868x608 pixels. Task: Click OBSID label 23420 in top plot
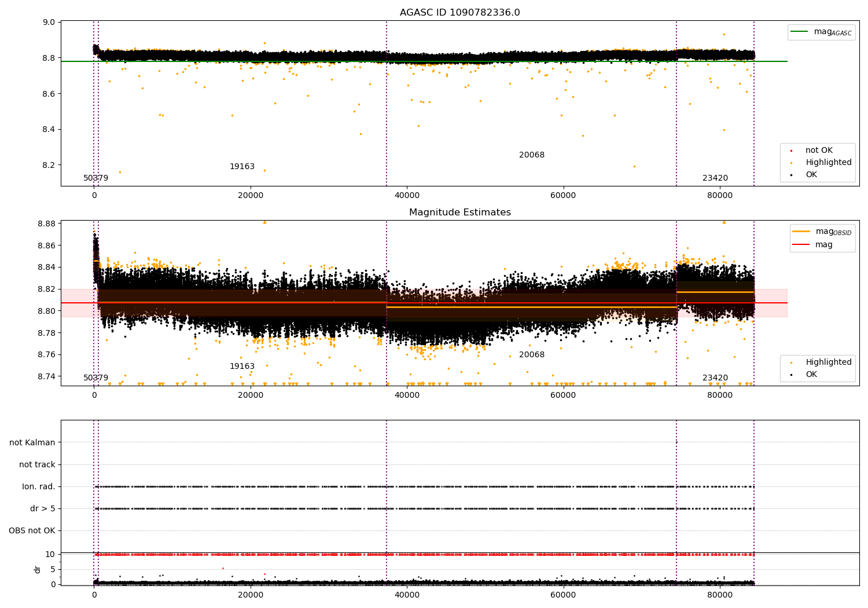click(x=715, y=178)
